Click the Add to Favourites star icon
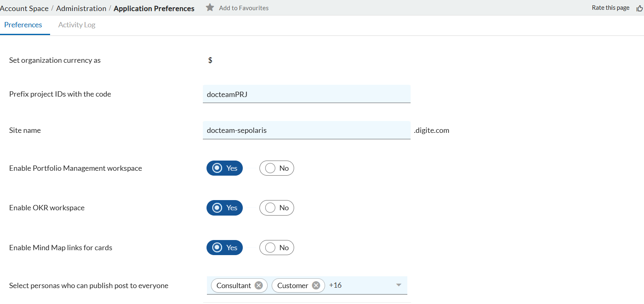The height and width of the screenshot is (304, 644). [210, 7]
